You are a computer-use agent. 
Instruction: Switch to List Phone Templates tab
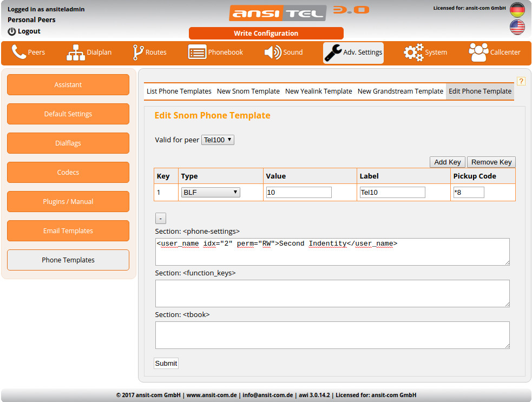(179, 91)
